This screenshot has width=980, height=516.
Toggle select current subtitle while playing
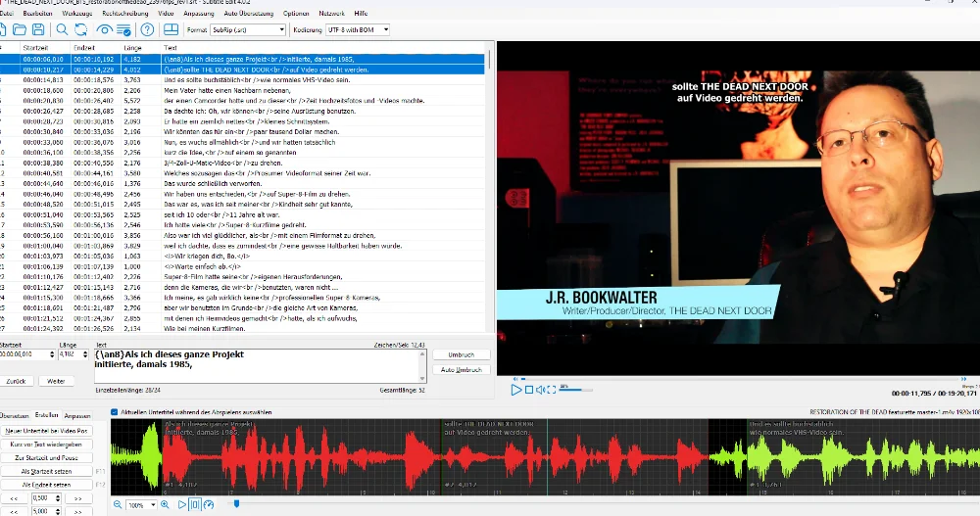coord(115,412)
